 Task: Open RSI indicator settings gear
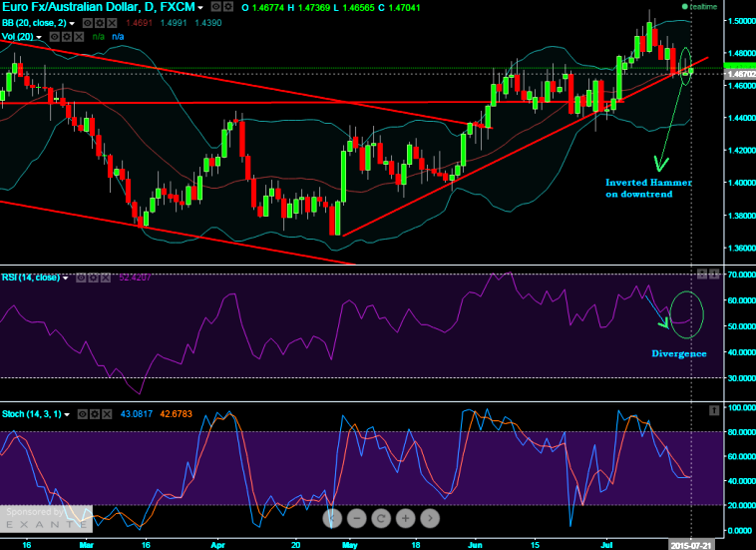pyautogui.click(x=93, y=277)
